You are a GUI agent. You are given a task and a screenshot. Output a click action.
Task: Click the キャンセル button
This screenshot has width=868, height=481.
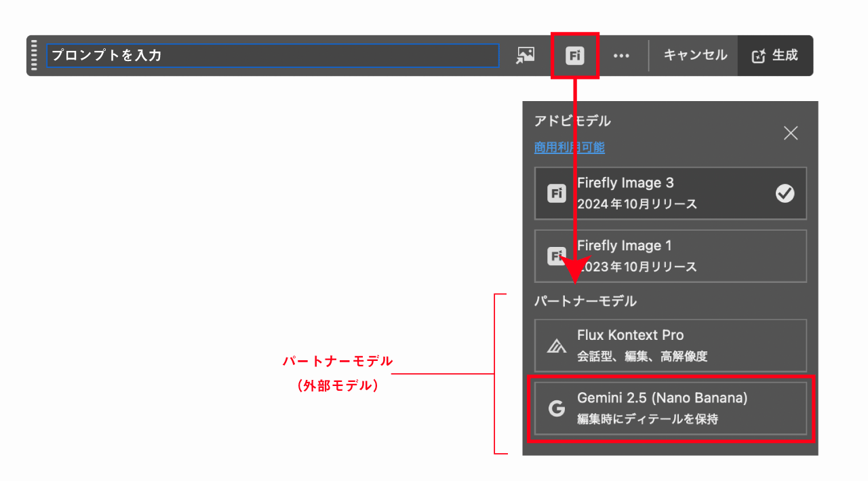coord(695,56)
